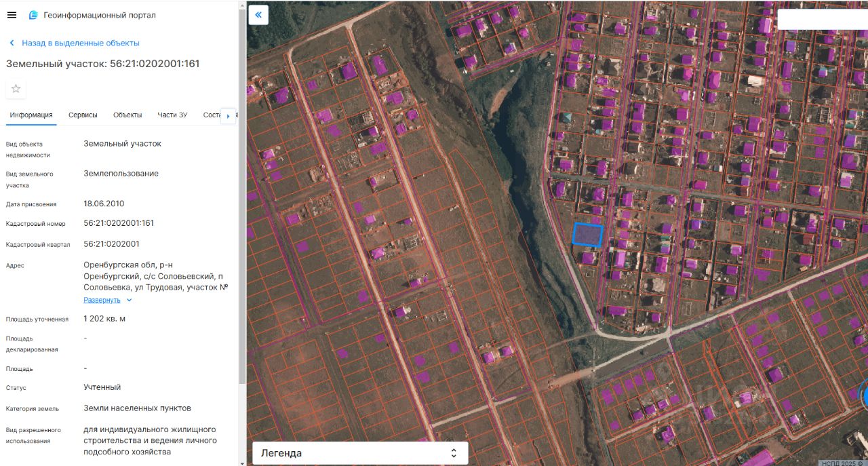The width and height of the screenshot is (868, 466).
Task: Switch to the Информация tab
Action: 31,115
